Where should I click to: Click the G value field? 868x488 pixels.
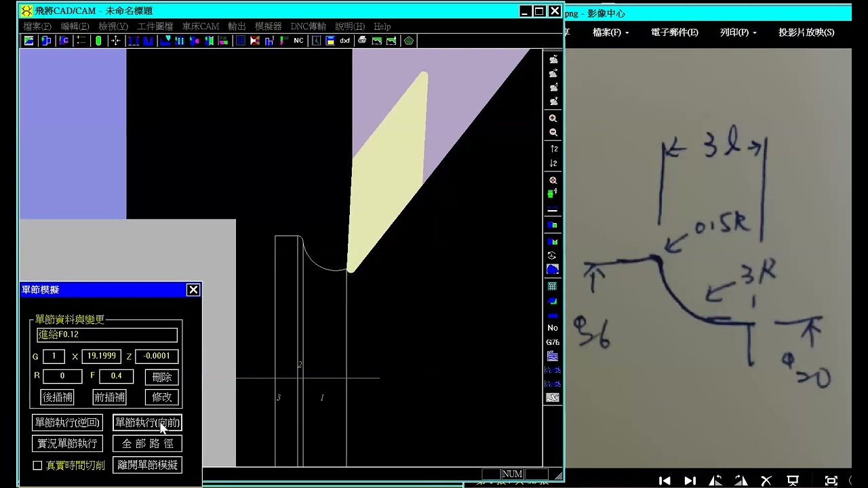point(54,357)
